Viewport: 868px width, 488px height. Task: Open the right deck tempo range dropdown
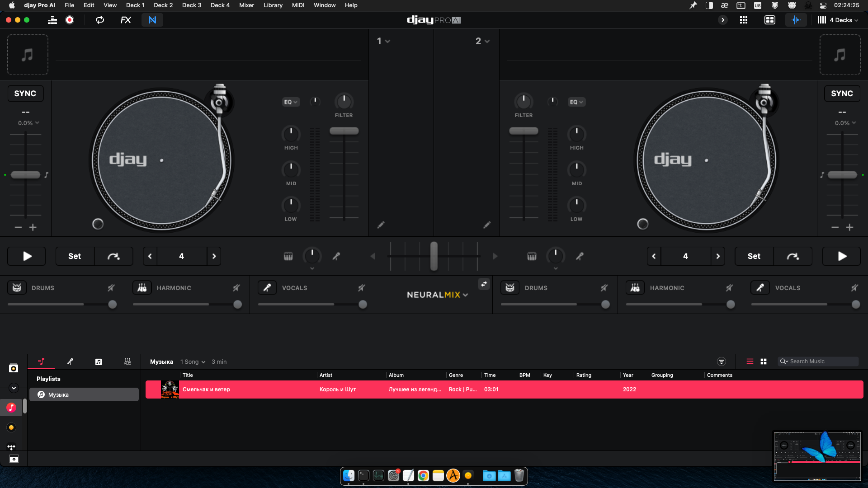(845, 123)
